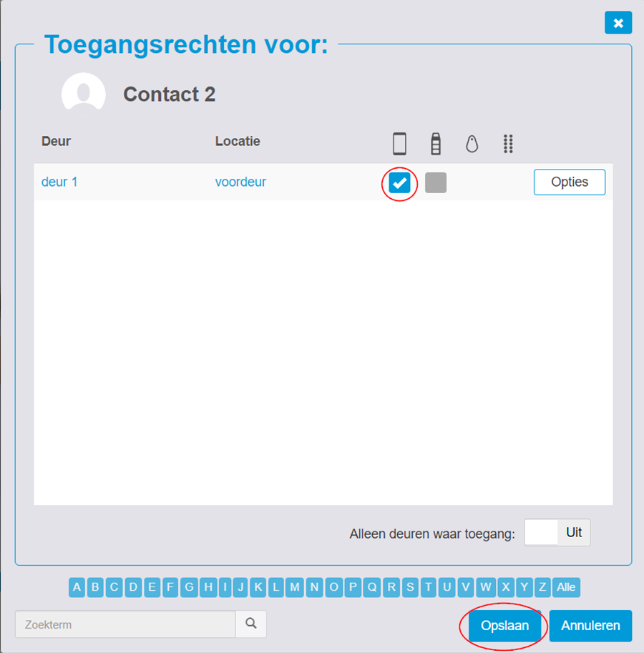Filter doors by letter O

333,587
